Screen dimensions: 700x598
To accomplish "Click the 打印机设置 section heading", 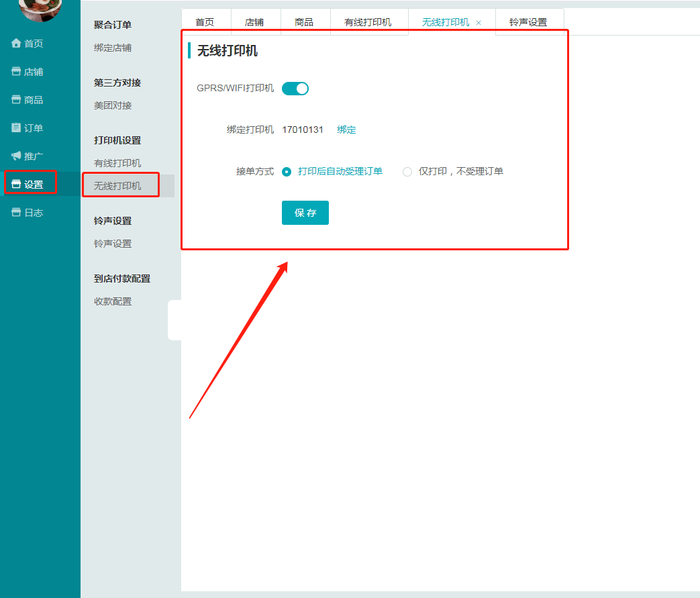I will (x=117, y=140).
